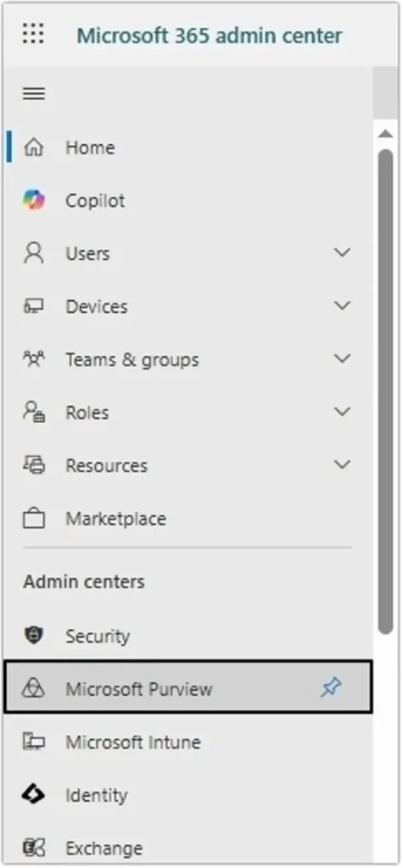The image size is (403, 868).
Task: Select the Microsoft Intune menu item
Action: pyautogui.click(x=188, y=742)
